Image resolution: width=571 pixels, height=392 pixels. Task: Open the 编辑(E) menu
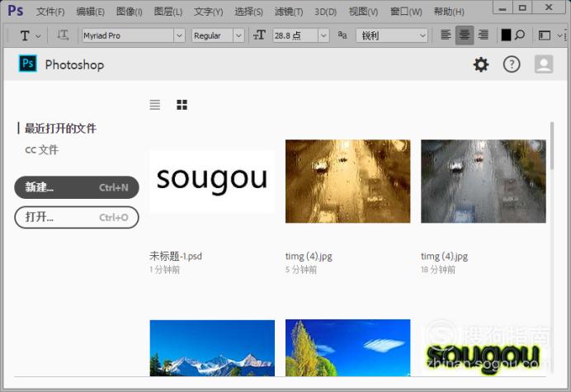[90, 12]
